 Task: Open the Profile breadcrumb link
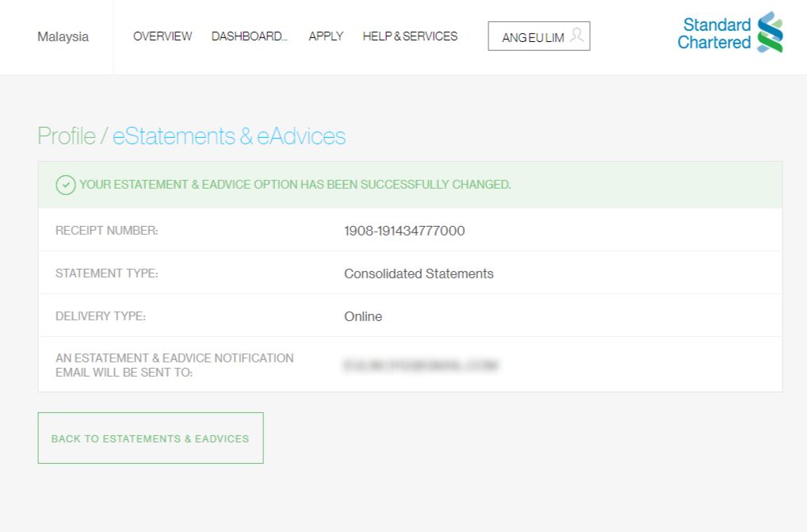coord(66,136)
